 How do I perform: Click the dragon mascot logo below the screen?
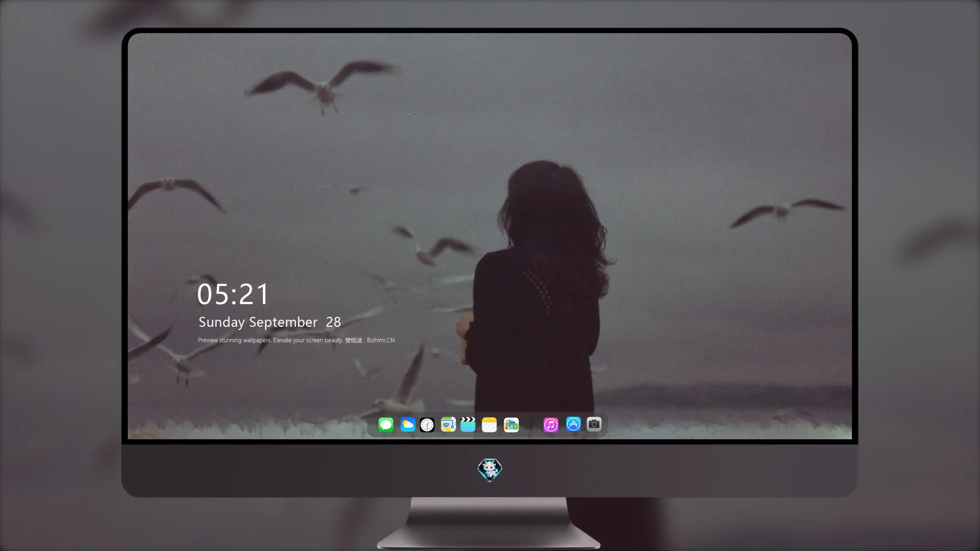click(490, 470)
